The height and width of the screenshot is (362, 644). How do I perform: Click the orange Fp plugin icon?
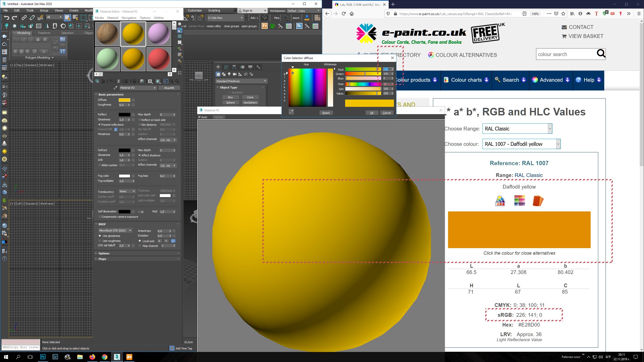coord(265,26)
